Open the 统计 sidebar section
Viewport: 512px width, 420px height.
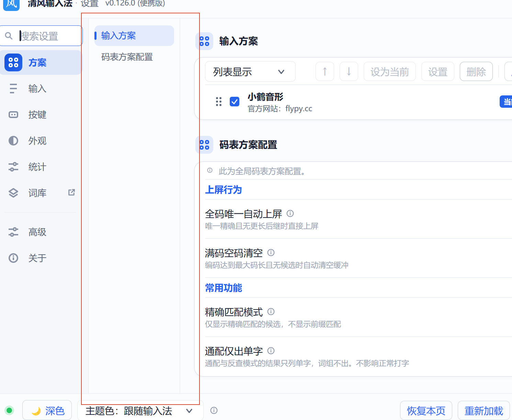click(41, 167)
